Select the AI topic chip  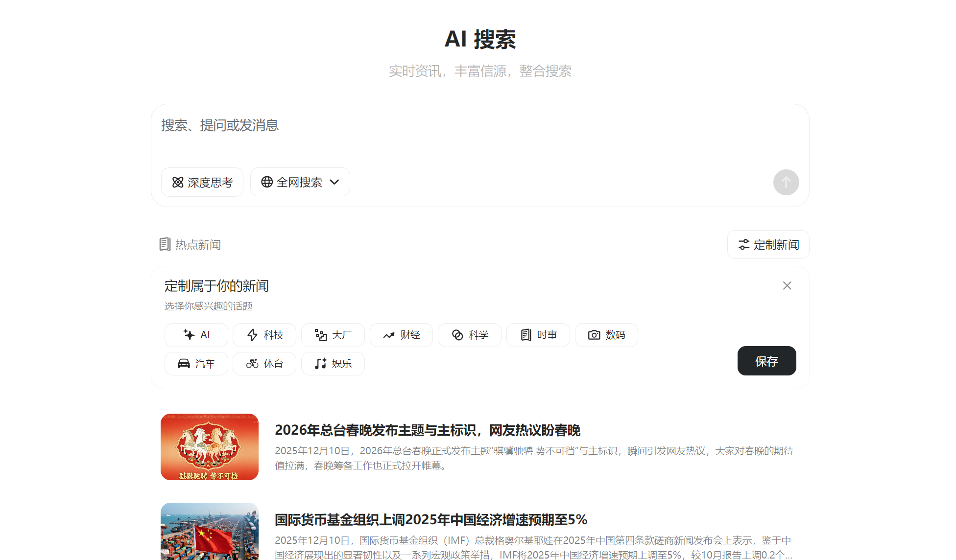[196, 335]
